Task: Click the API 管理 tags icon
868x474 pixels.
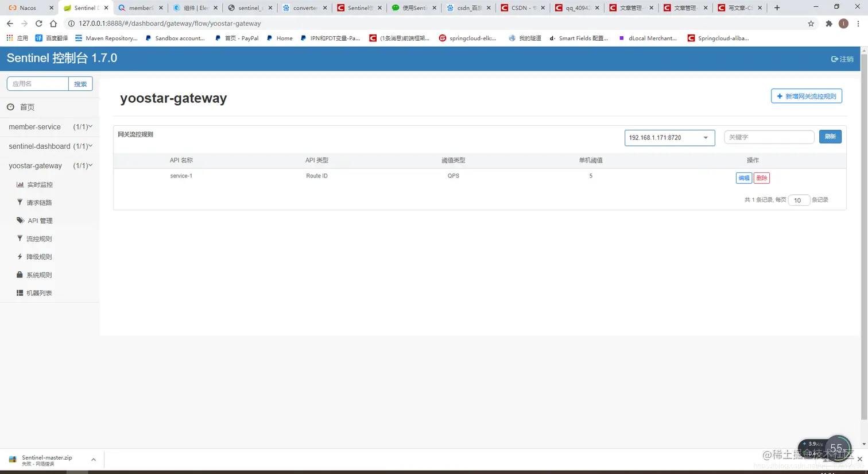Action: click(x=21, y=220)
